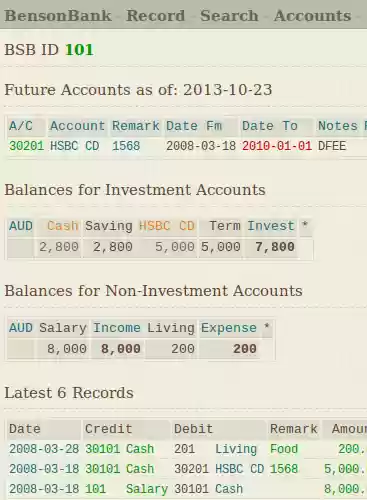Click the 5,000 Term balance
Screen dimensions: 367x500
(x=221, y=247)
